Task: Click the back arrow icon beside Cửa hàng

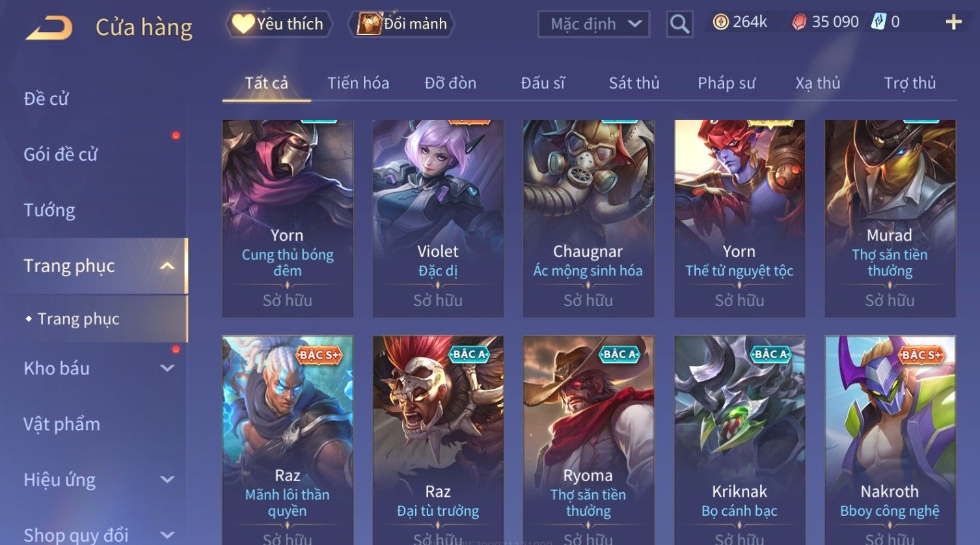Action: point(49,27)
